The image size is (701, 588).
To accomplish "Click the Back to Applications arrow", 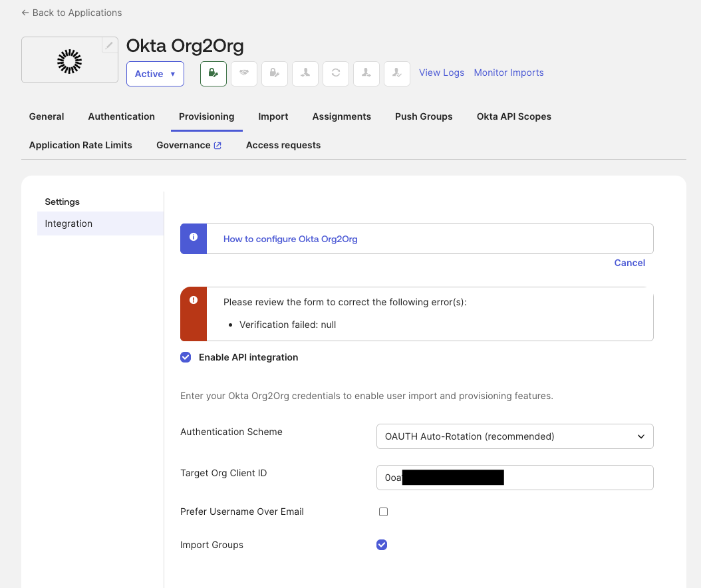I will pyautogui.click(x=25, y=13).
